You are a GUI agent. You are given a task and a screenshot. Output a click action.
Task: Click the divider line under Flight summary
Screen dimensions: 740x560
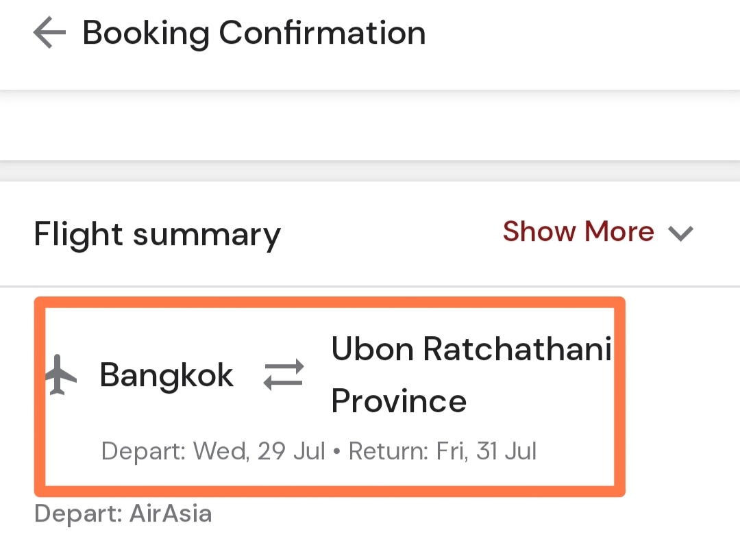tap(370, 286)
